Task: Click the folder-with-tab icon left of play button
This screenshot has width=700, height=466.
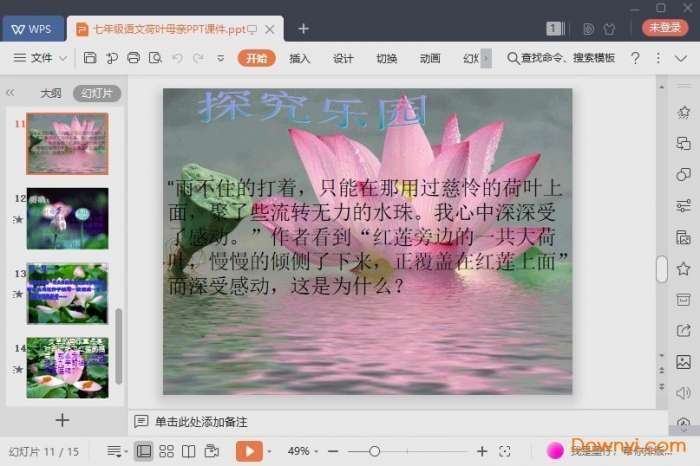Action: point(212,451)
